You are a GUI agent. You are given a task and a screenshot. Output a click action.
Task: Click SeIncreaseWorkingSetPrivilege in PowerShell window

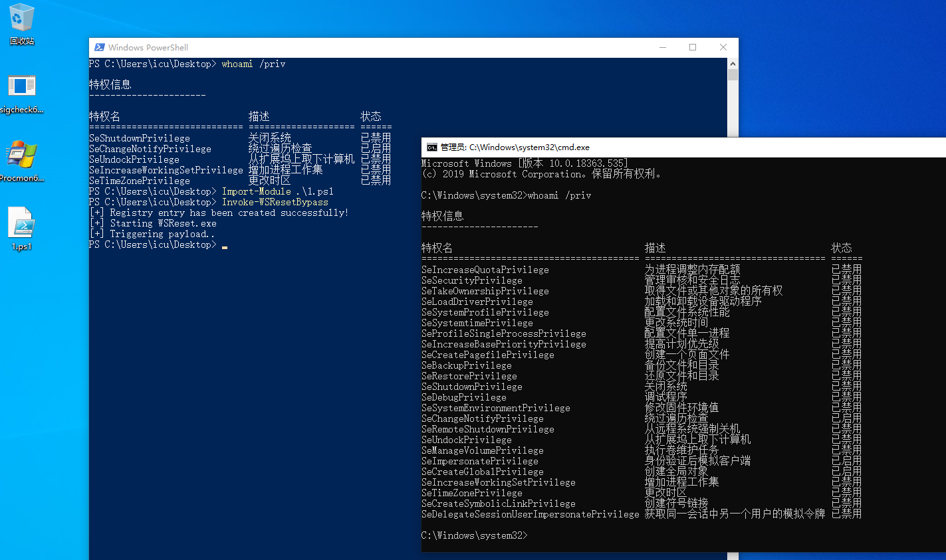click(x=166, y=170)
